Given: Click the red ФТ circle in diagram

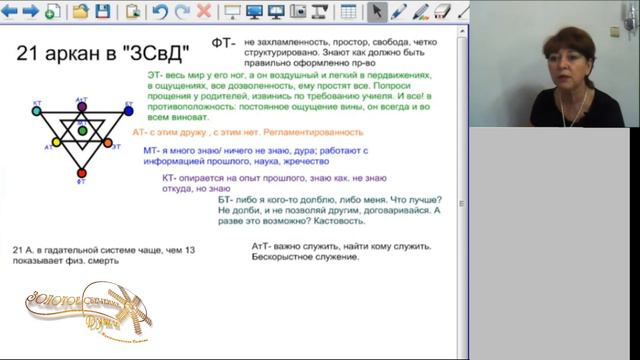Looking at the screenshot, I should point(82,173).
